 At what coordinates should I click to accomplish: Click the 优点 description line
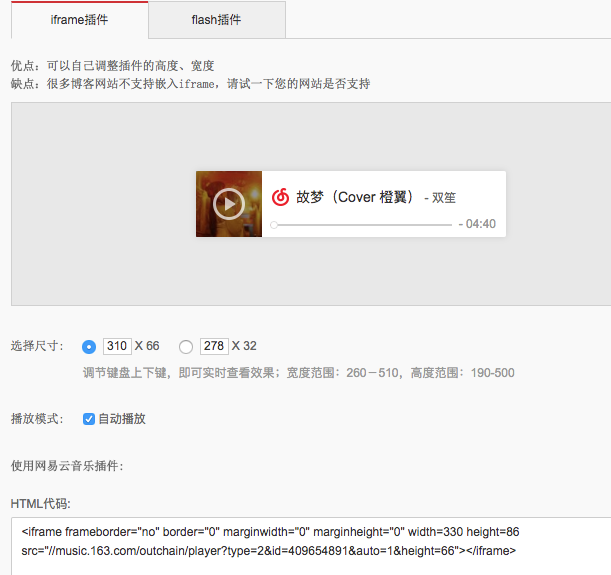coord(113,65)
